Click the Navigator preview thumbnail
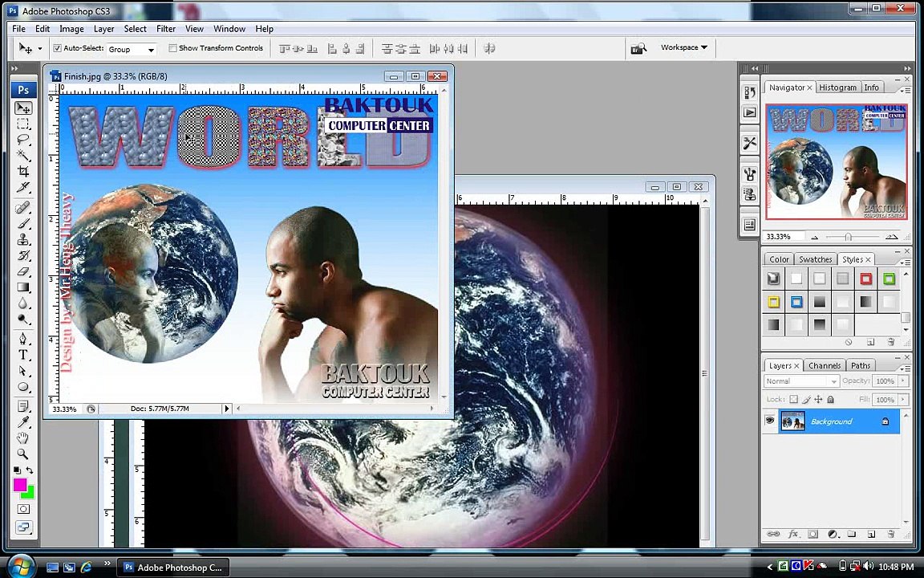Image resolution: width=924 pixels, height=578 pixels. pyautogui.click(x=837, y=161)
